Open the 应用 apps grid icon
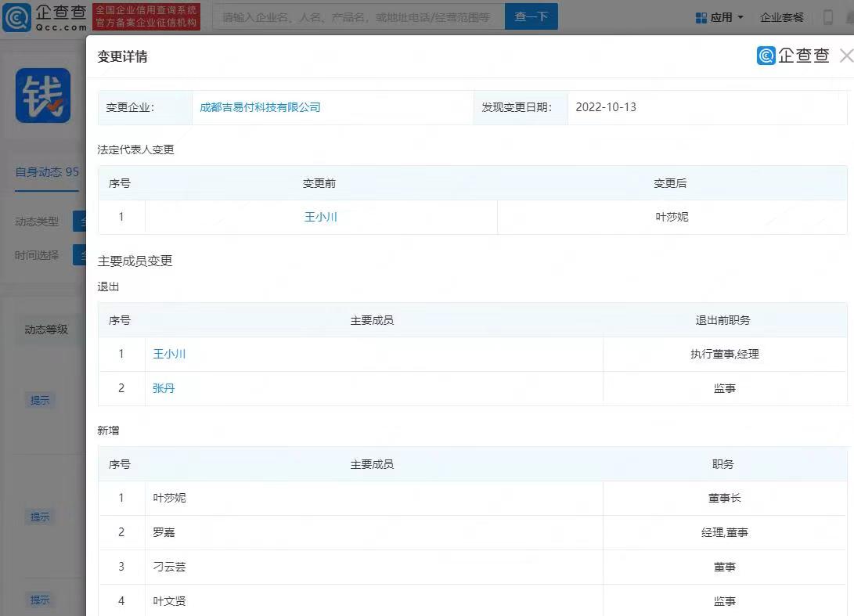854x616 pixels. pos(701,18)
